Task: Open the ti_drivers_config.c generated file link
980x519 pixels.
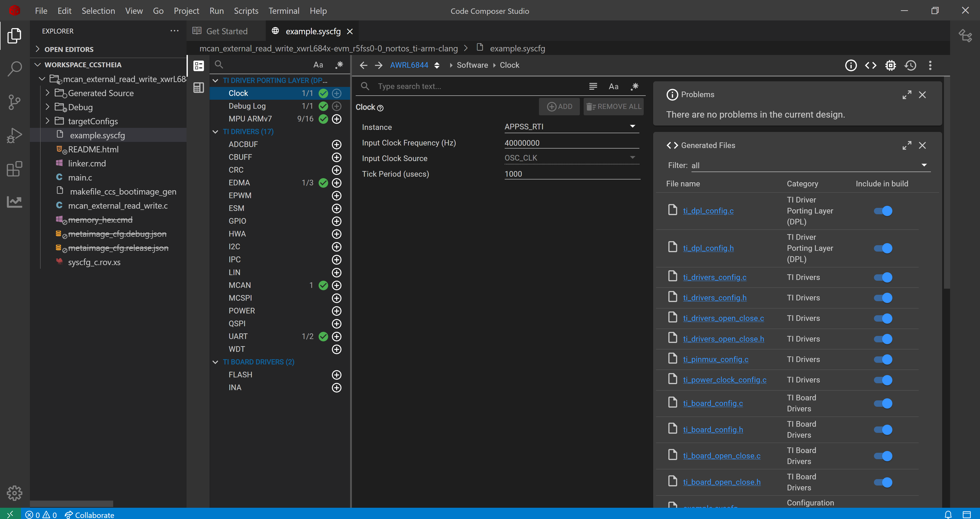Action: pos(714,277)
